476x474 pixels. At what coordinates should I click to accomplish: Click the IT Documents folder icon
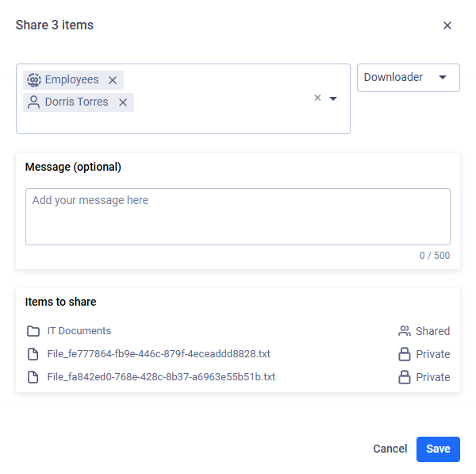point(33,331)
